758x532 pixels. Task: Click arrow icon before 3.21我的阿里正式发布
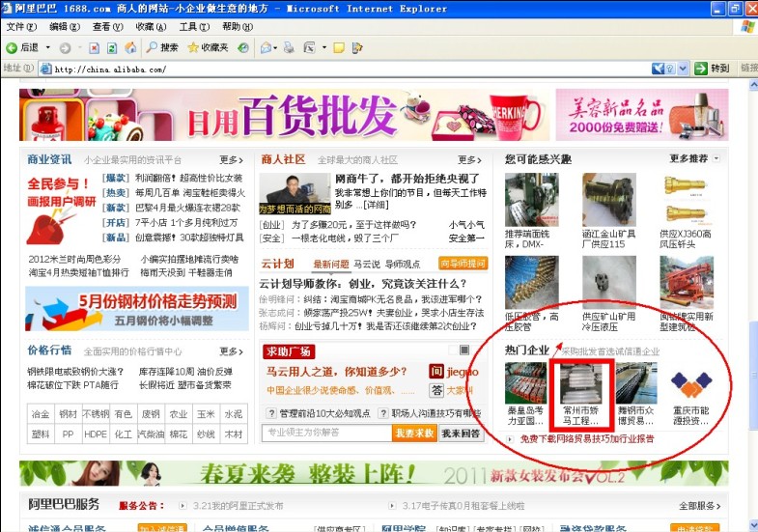pyautogui.click(x=182, y=506)
